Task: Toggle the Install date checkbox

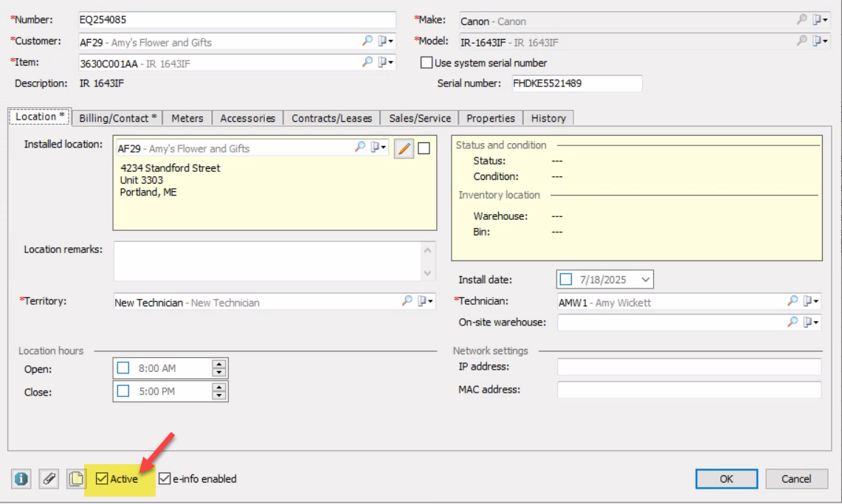Action: (x=565, y=280)
